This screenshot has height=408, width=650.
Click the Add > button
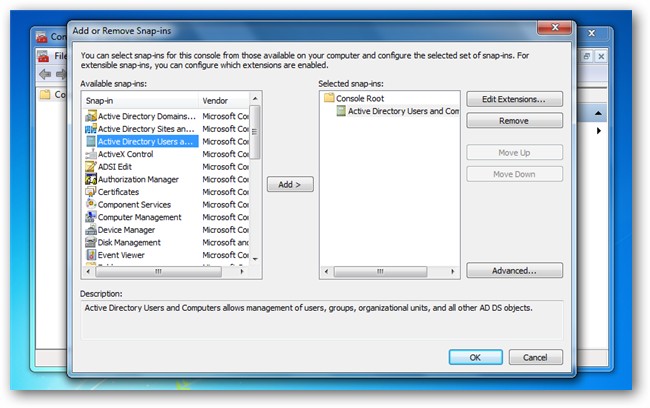[x=290, y=185]
